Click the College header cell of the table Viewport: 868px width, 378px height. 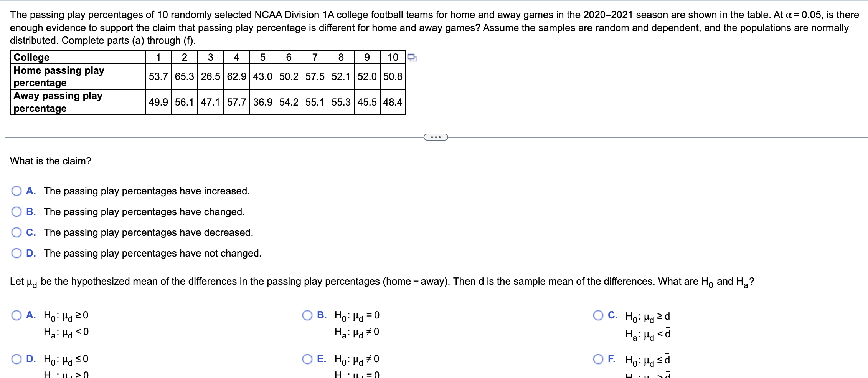click(x=31, y=58)
